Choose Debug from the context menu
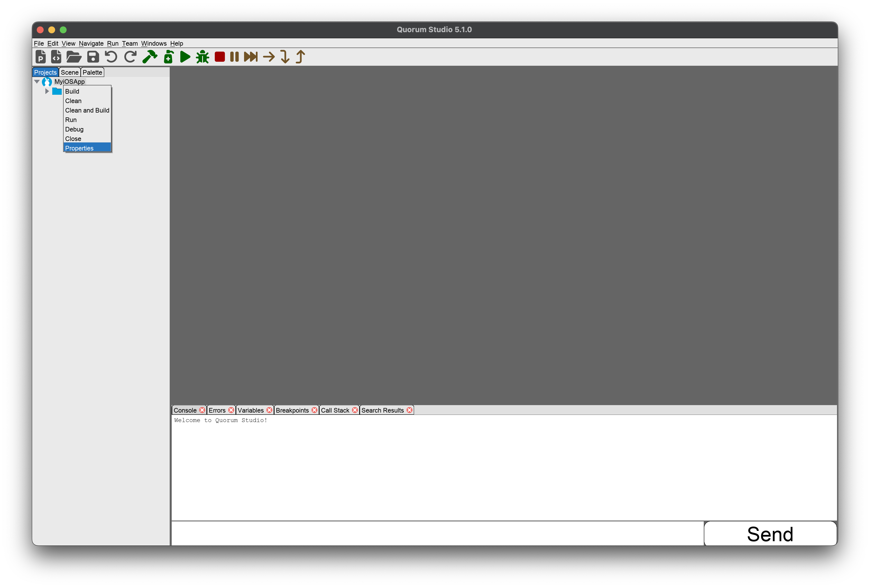 (87, 129)
